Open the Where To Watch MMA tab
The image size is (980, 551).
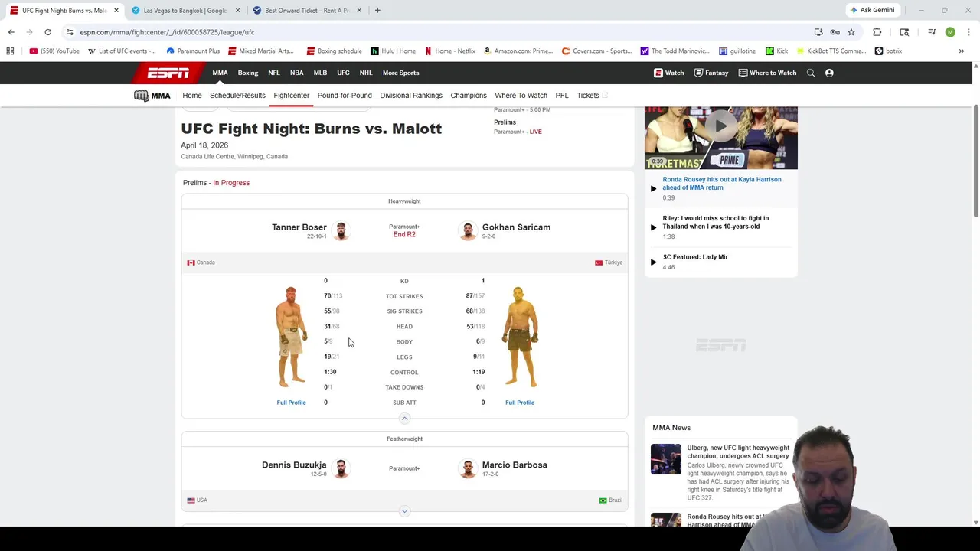point(521,96)
